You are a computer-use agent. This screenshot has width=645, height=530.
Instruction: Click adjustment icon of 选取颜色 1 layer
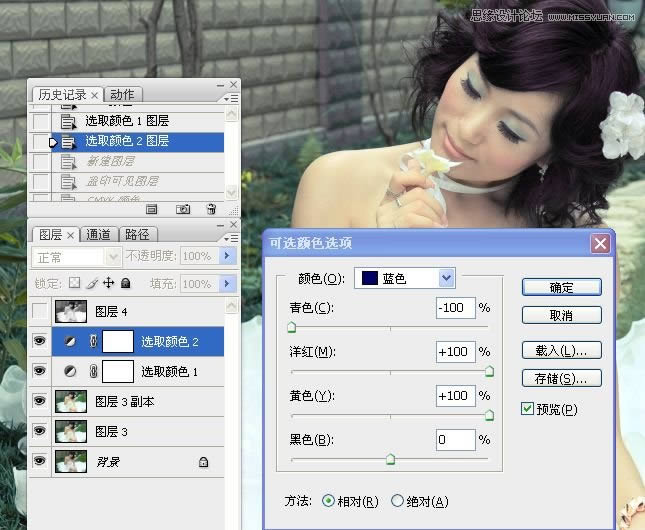[70, 371]
